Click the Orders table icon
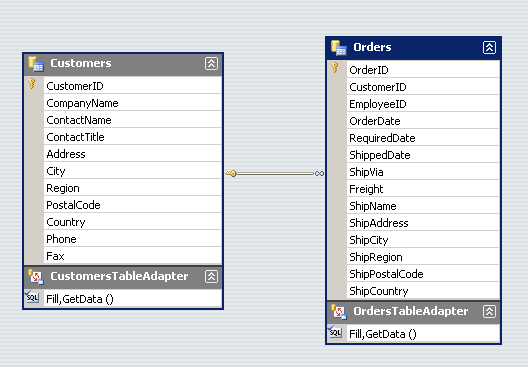 [339, 47]
